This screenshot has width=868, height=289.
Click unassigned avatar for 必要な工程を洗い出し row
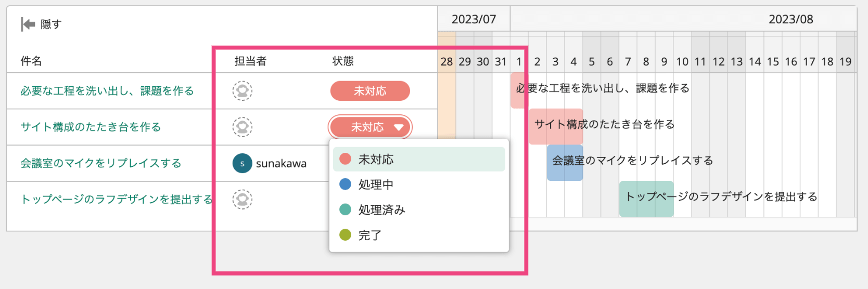[242, 91]
